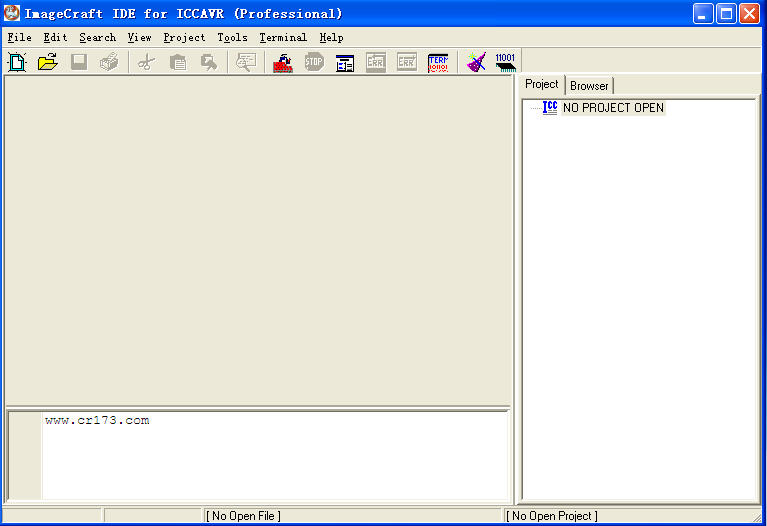
Task: Open the compiler options icon
Action: [345, 62]
